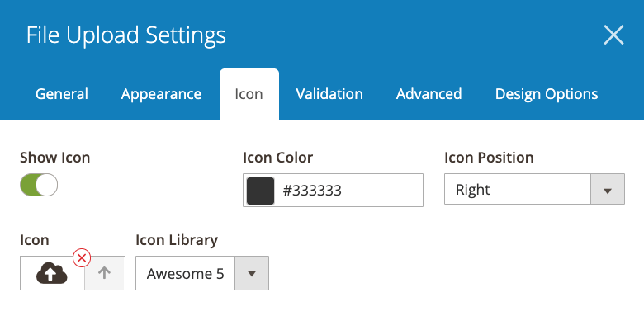The height and width of the screenshot is (330, 644).
Task: Click the Icon Position label
Action: 489,158
